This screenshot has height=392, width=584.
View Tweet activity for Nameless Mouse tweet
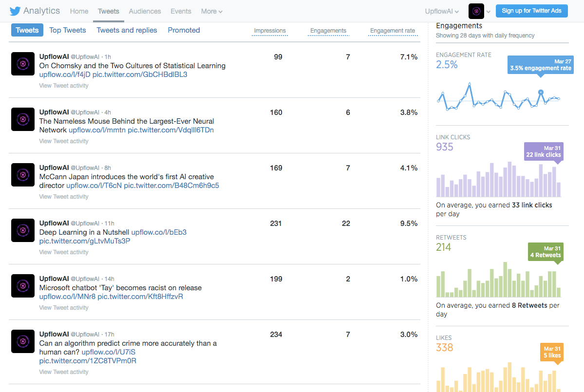coord(64,141)
